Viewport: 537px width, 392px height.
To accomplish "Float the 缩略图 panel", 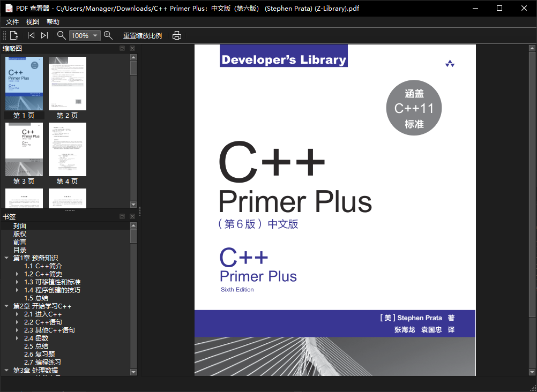I will coord(122,48).
